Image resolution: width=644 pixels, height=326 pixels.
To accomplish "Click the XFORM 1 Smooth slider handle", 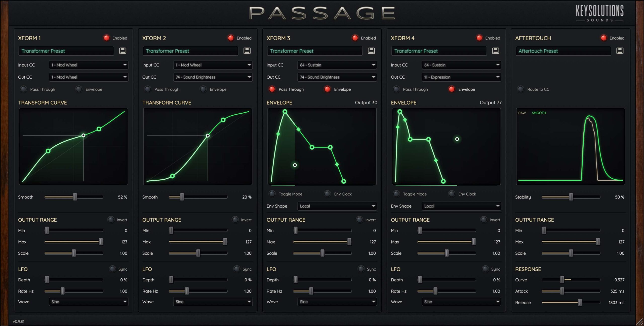I will pos(75,197).
